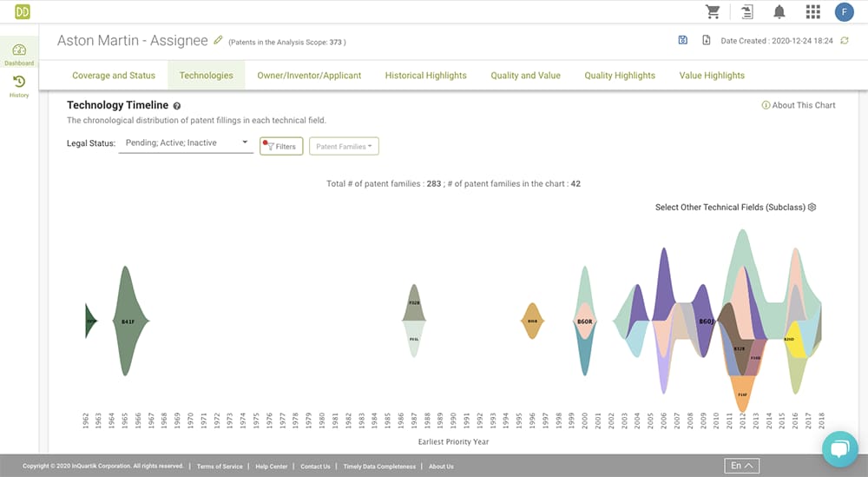Viewport: 868px width, 477px height.
Task: Select the Technologies tab
Action: 206,76
